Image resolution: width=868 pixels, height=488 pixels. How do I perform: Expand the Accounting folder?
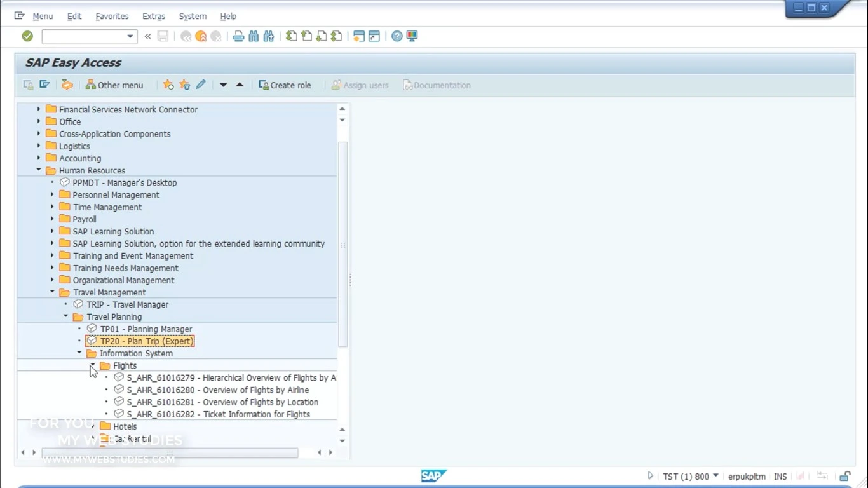point(39,158)
